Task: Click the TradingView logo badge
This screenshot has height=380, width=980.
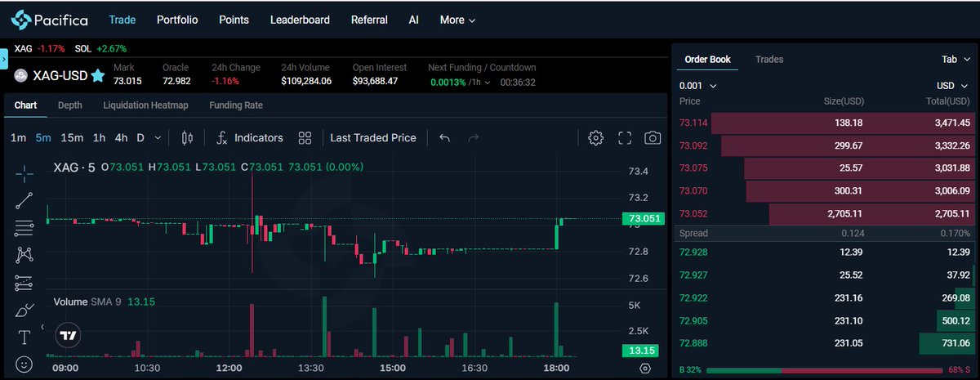Action: pyautogui.click(x=68, y=335)
